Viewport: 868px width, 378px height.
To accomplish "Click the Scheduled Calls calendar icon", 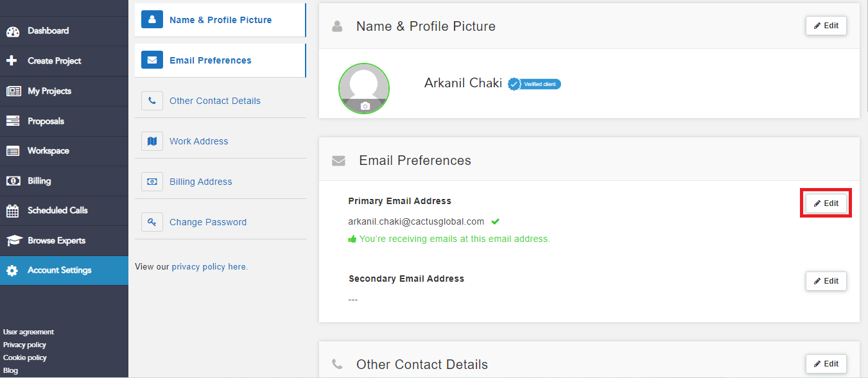I will (13, 210).
